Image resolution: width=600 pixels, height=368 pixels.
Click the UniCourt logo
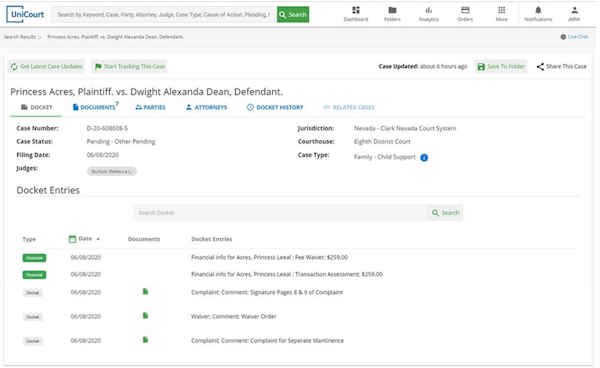tap(25, 15)
